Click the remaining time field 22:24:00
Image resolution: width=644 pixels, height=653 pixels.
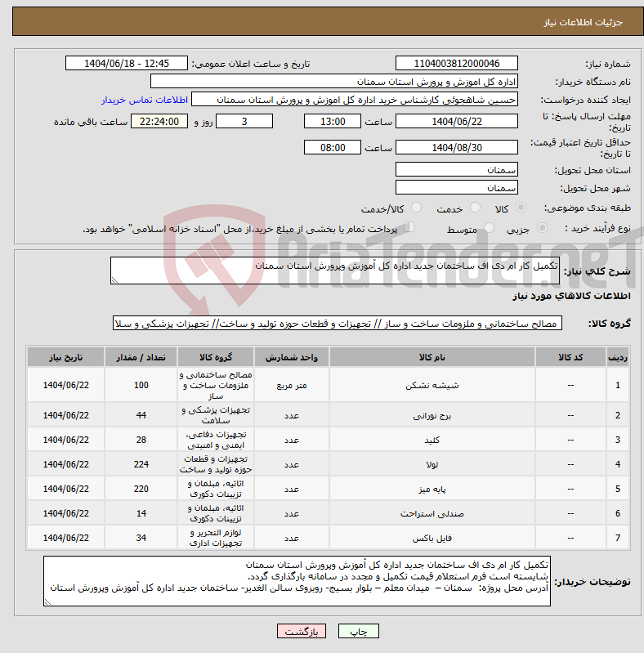click(x=159, y=121)
